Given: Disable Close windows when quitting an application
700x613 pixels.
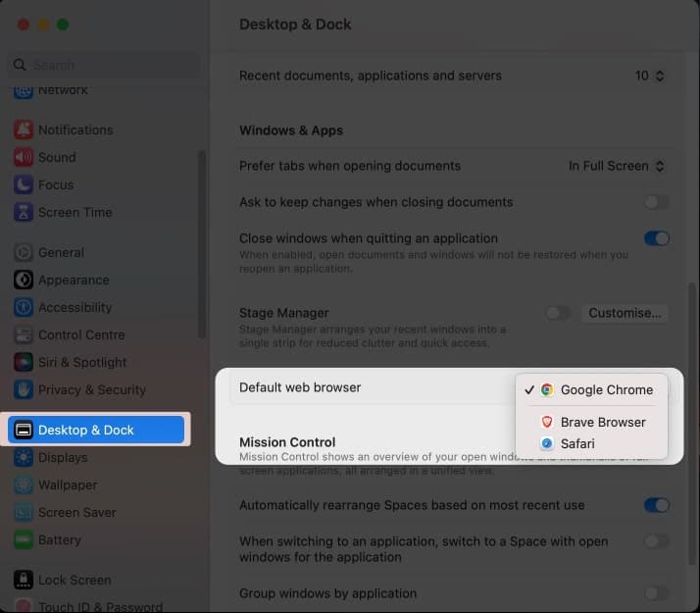Looking at the screenshot, I should click(657, 238).
